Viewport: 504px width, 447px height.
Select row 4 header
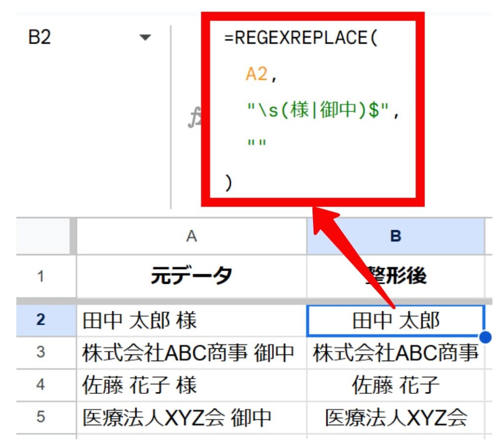tap(40, 385)
